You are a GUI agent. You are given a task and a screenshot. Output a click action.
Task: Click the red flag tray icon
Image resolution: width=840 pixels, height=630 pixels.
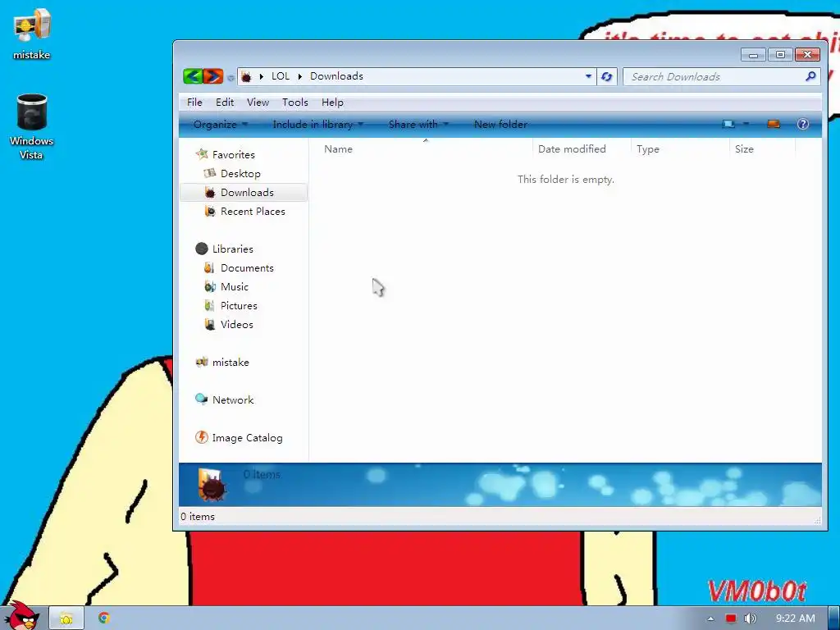[731, 619]
